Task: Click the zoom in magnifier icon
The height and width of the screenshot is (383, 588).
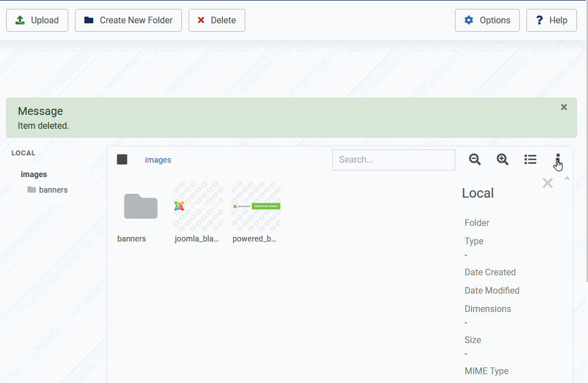Action: [x=503, y=160]
